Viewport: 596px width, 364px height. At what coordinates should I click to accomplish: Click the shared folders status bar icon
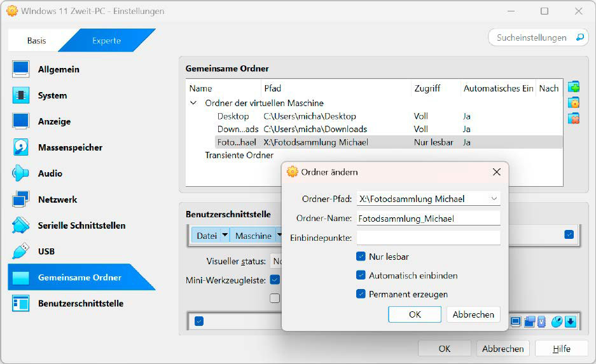tap(529, 321)
